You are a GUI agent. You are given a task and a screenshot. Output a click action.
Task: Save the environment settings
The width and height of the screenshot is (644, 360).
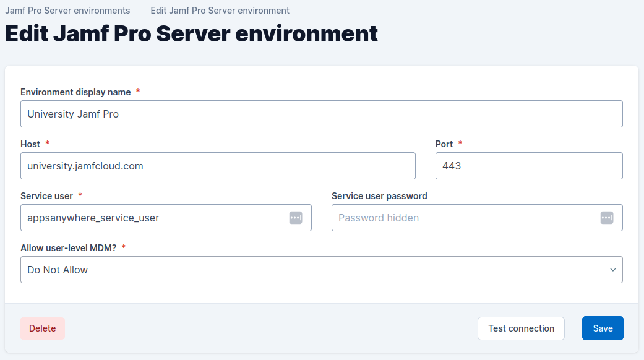pyautogui.click(x=602, y=328)
